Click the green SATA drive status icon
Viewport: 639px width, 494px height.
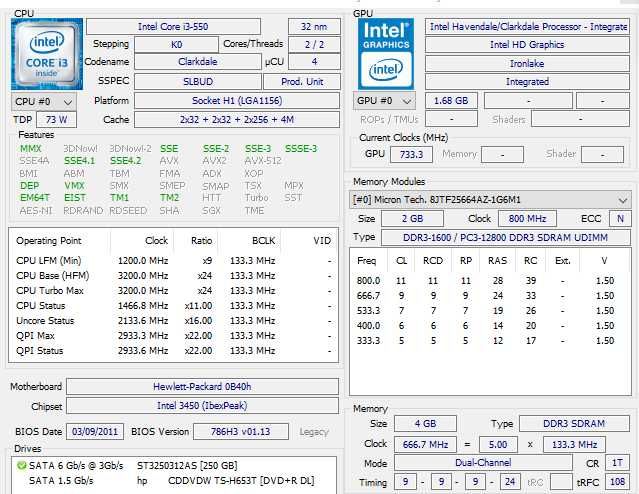tap(21, 465)
